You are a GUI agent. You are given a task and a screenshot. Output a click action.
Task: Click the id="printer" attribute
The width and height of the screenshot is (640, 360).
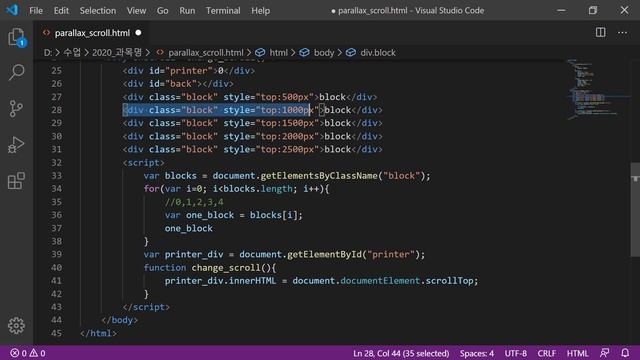pyautogui.click(x=180, y=71)
